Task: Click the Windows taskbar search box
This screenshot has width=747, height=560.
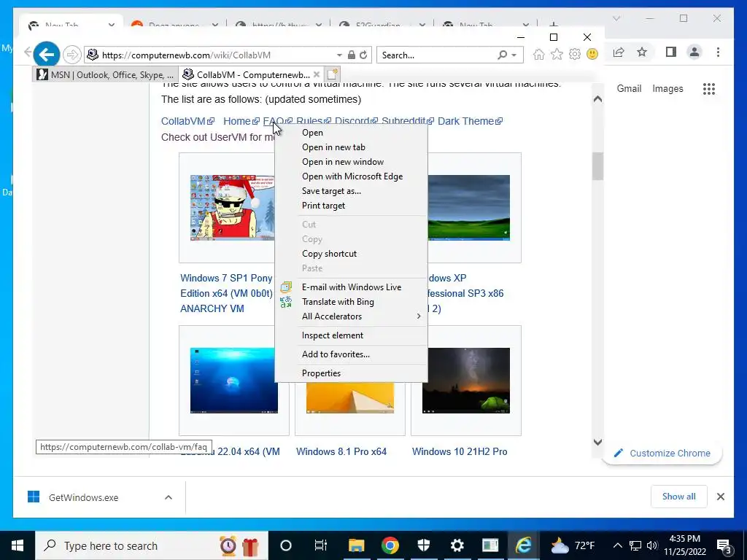Action: pyautogui.click(x=152, y=545)
